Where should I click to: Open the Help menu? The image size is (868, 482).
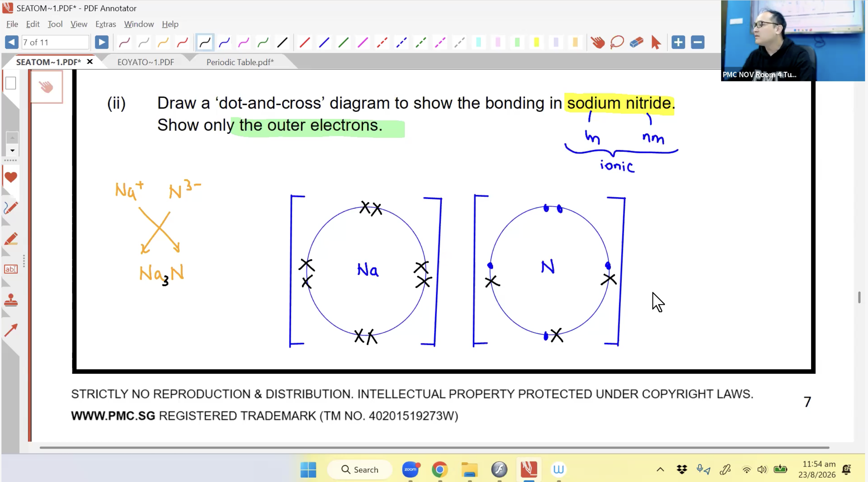(x=170, y=24)
